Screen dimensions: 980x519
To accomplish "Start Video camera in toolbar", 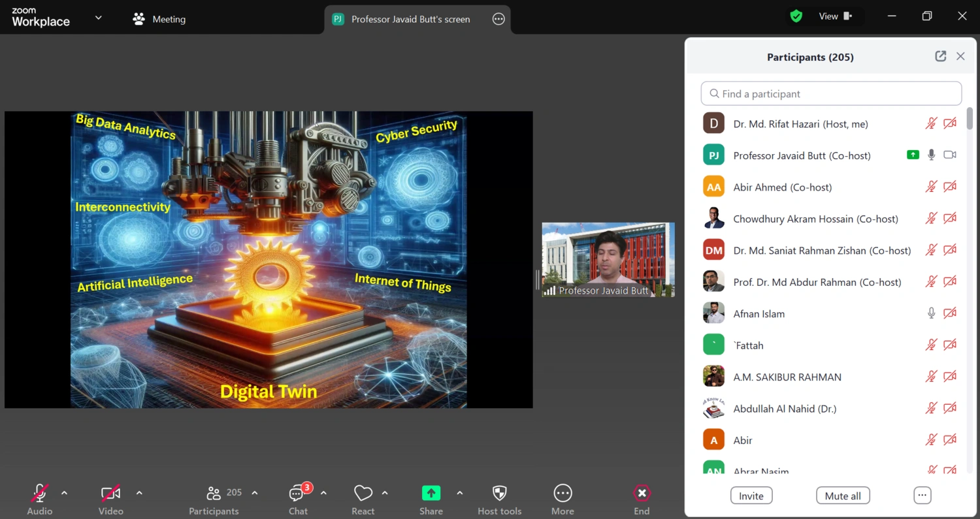I will [110, 494].
